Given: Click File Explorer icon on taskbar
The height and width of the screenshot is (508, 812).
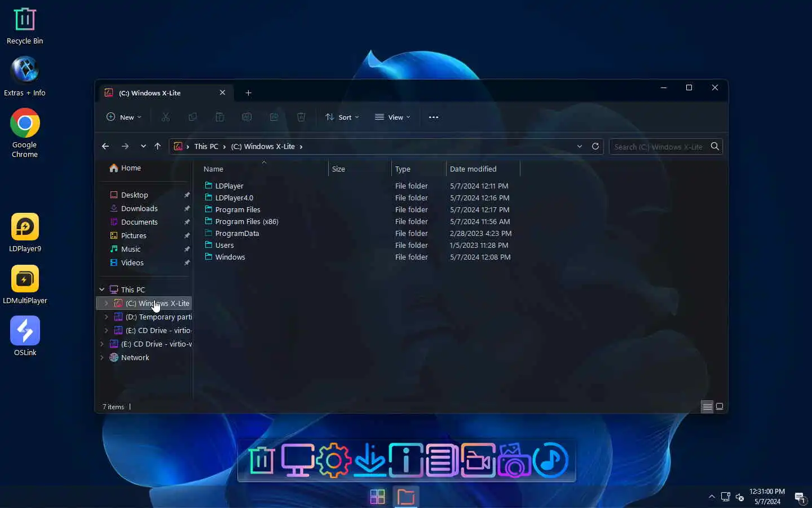Looking at the screenshot, I should [406, 497].
